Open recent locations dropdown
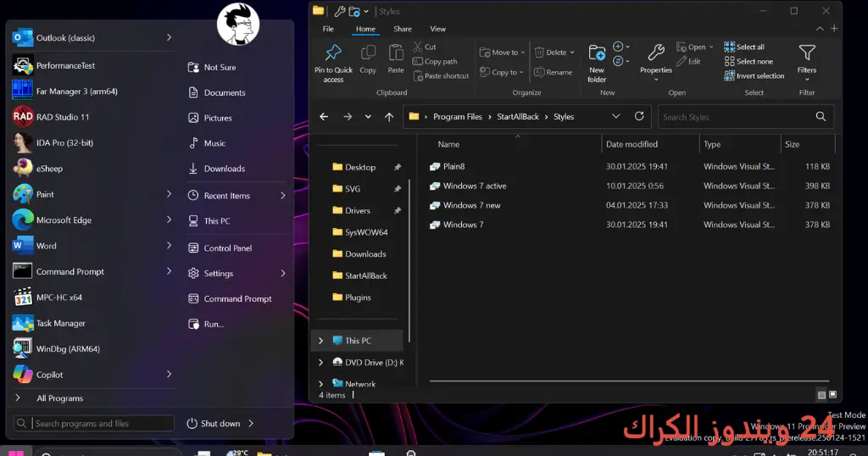Screen dimensions: 868x456 click(368, 117)
